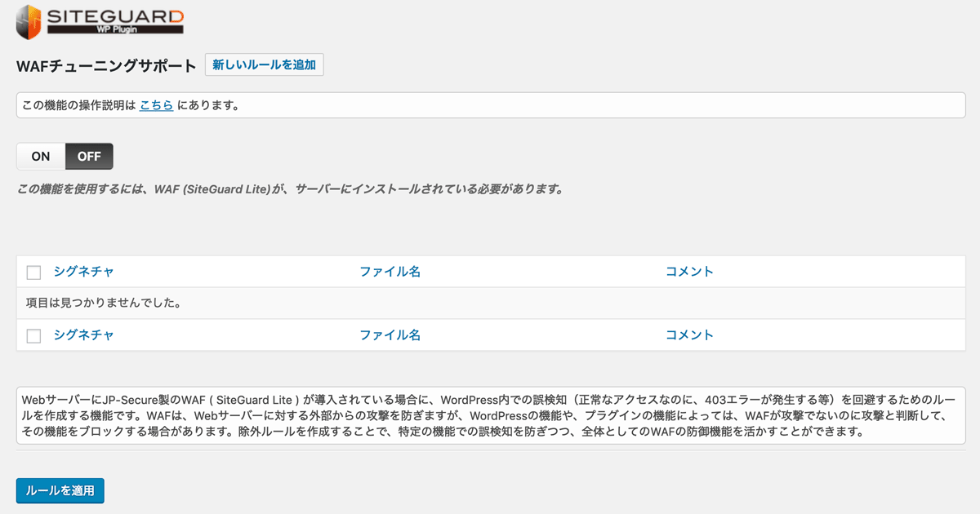Viewport: 980px width, 514px height.
Task: Select the OFF toggle option
Action: (89, 157)
